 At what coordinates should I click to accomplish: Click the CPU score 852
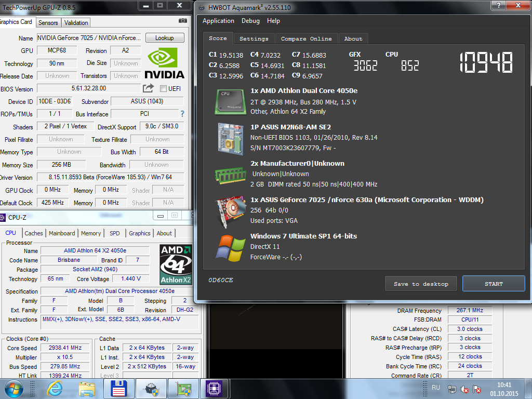pyautogui.click(x=410, y=65)
